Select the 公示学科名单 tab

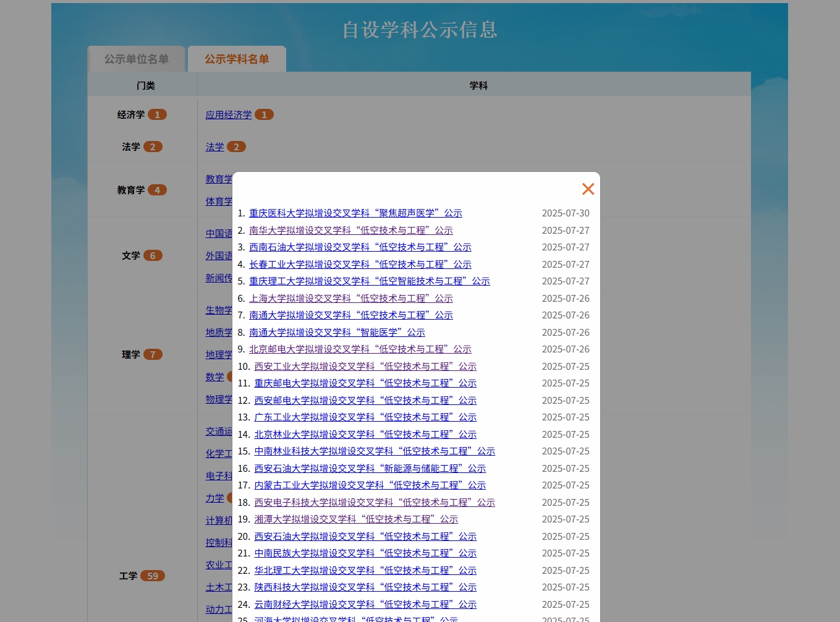click(x=237, y=59)
